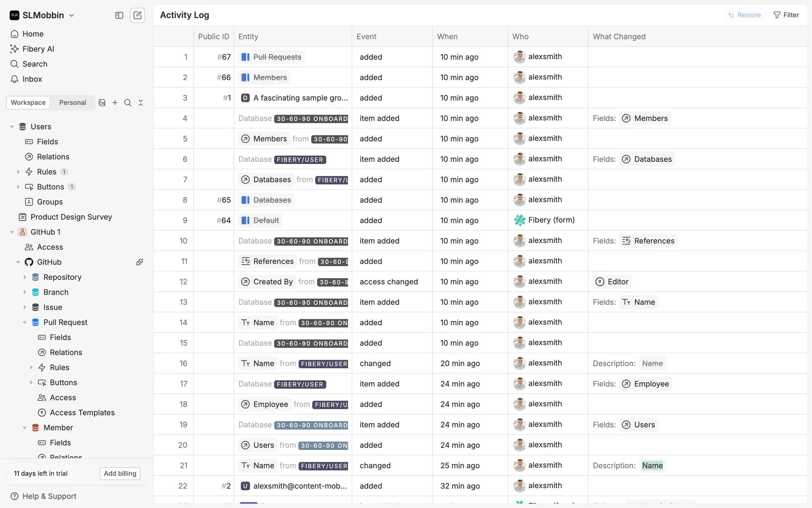The width and height of the screenshot is (812, 508).
Task: Click the GitHub integration sync icon
Action: (139, 262)
